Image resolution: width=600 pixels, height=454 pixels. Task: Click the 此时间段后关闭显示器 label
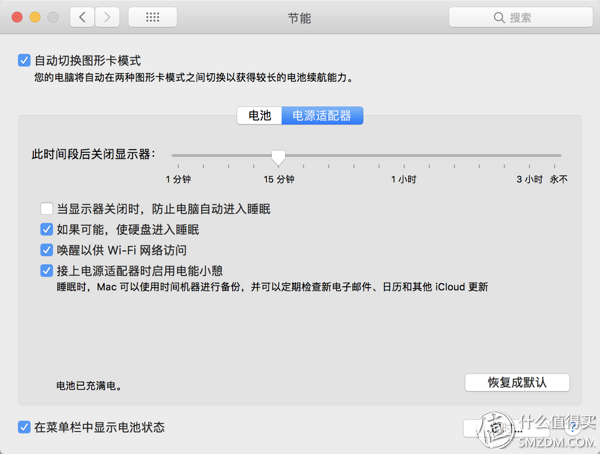pos(93,154)
